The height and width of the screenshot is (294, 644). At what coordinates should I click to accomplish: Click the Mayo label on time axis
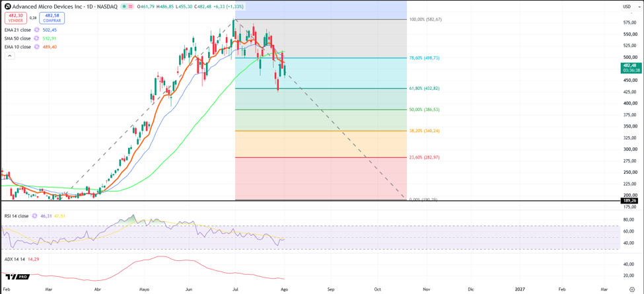point(145,289)
